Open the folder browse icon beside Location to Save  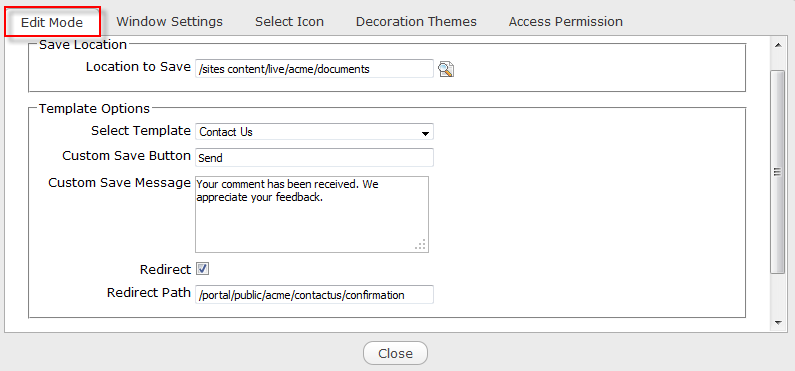(446, 69)
